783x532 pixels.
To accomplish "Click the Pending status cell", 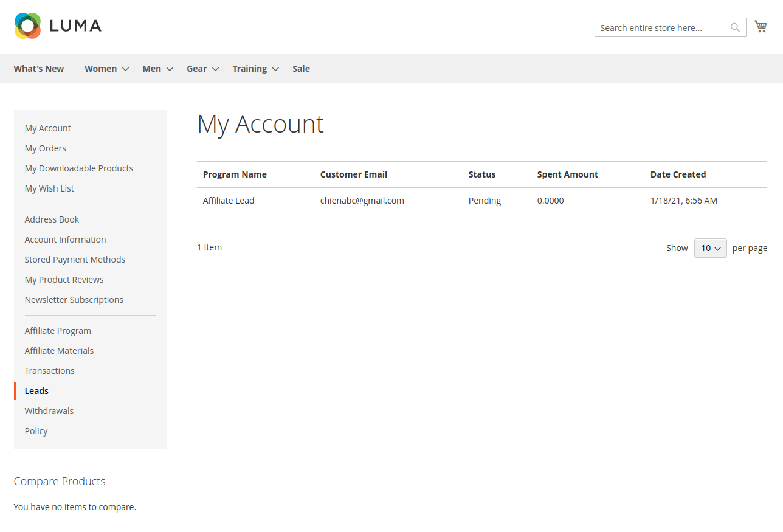I will (x=485, y=201).
